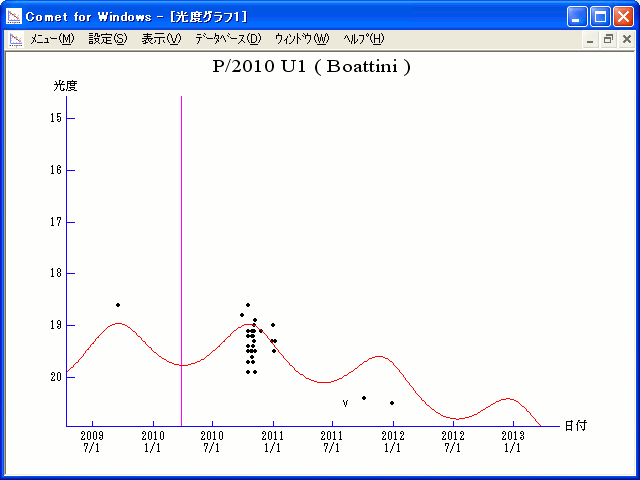Click the graph title P/2010 U1 ( Boattini )
The width and height of the screenshot is (640, 480).
coord(312,67)
